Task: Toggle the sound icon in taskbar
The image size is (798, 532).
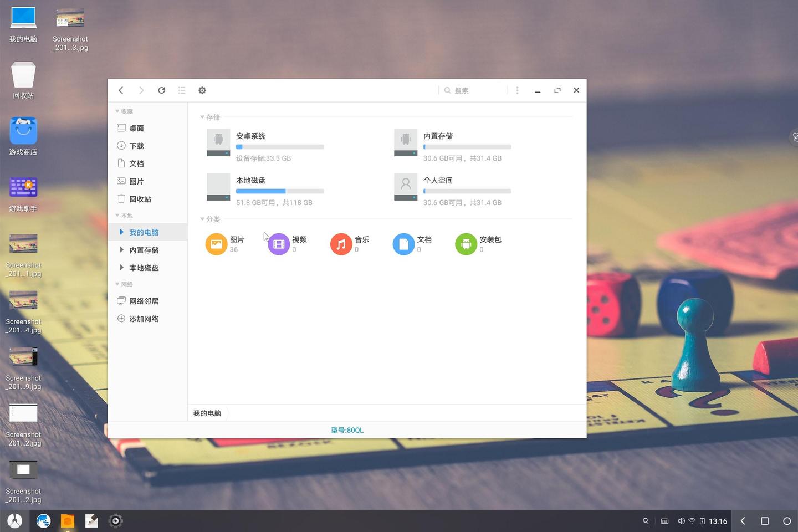Action: click(x=681, y=521)
